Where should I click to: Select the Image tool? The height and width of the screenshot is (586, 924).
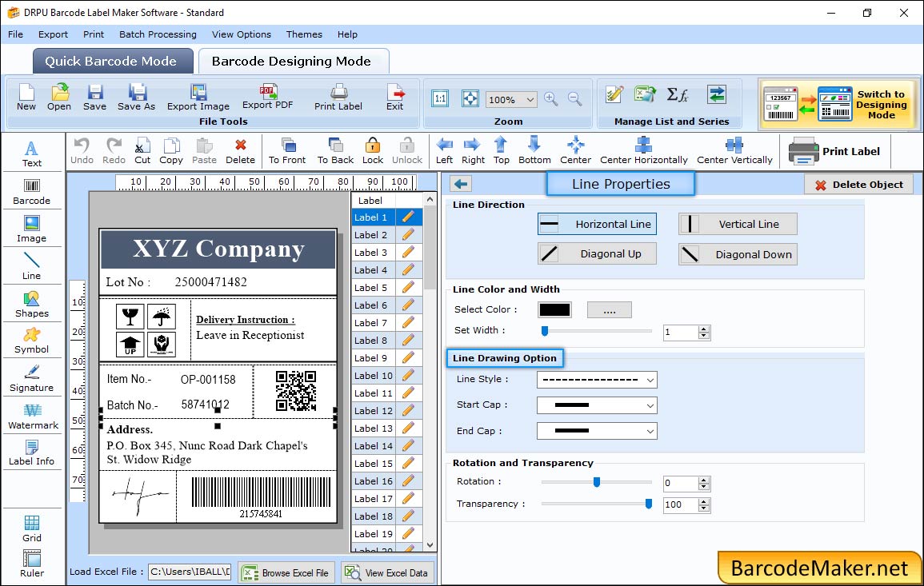click(x=32, y=229)
